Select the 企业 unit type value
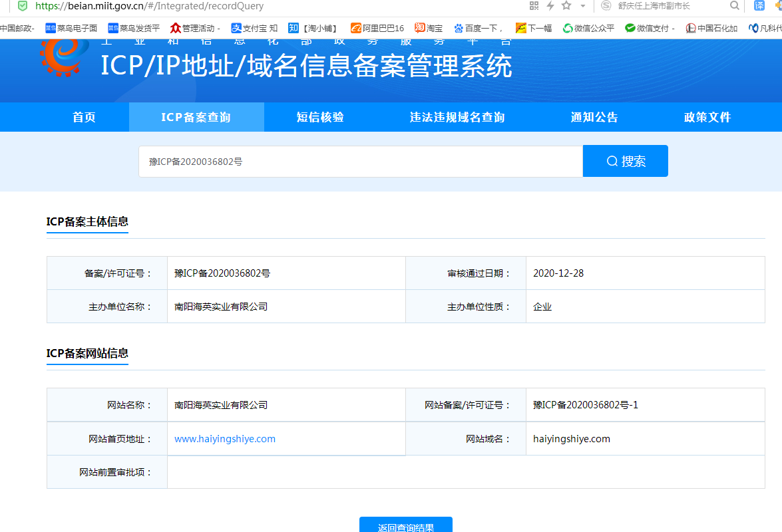Screen dimensions: 782x532 tap(542, 307)
